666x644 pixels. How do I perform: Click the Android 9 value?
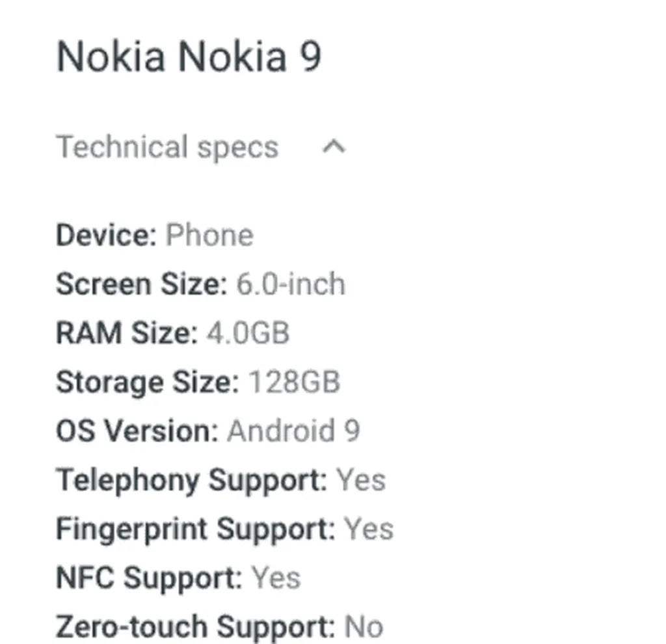point(293,431)
